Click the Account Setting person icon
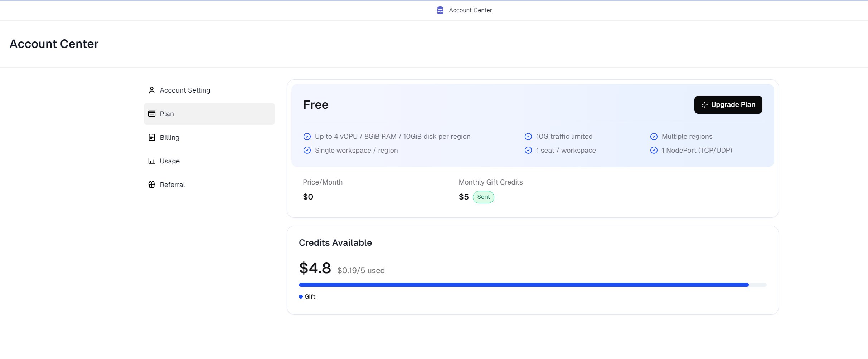The height and width of the screenshot is (359, 868). tap(152, 90)
